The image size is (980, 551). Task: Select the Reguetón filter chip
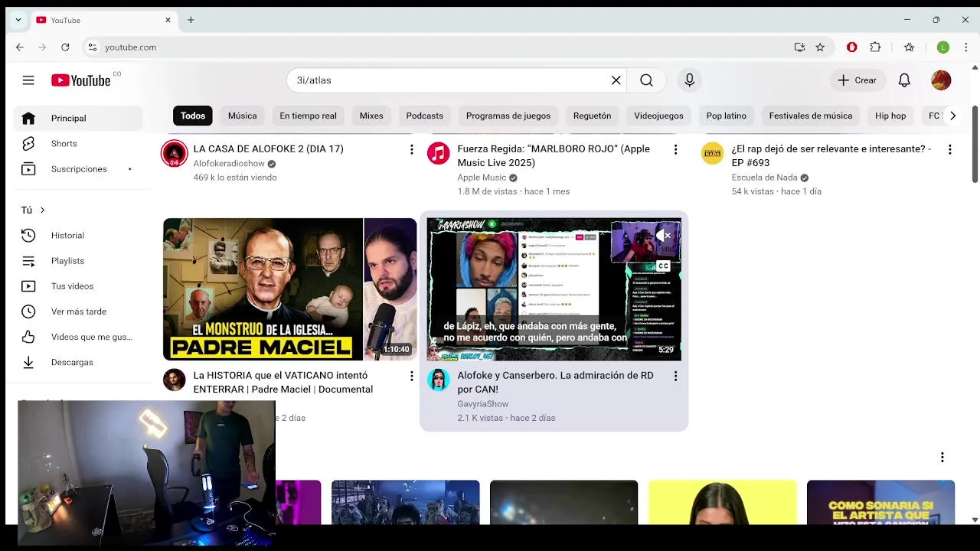click(x=592, y=116)
